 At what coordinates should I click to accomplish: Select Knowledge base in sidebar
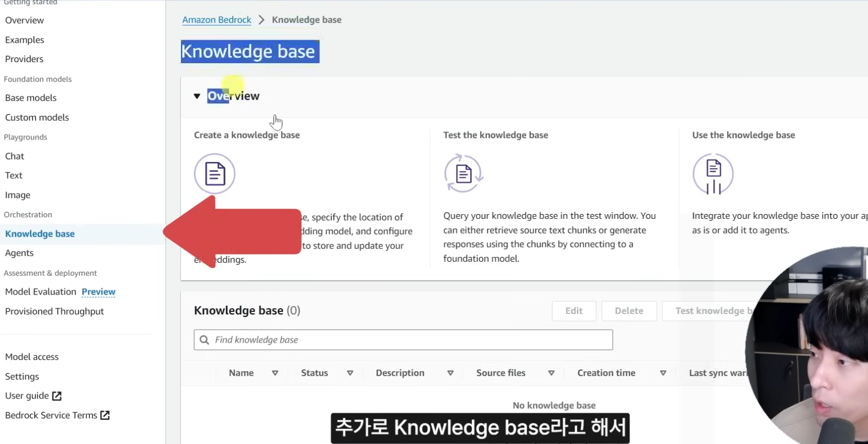[x=40, y=234]
